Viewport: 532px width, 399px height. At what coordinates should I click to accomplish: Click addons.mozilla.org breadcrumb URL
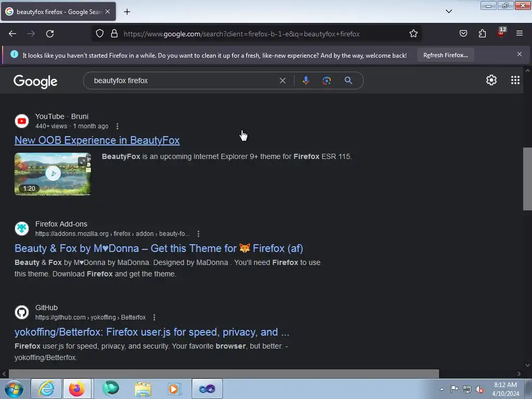[112, 234]
